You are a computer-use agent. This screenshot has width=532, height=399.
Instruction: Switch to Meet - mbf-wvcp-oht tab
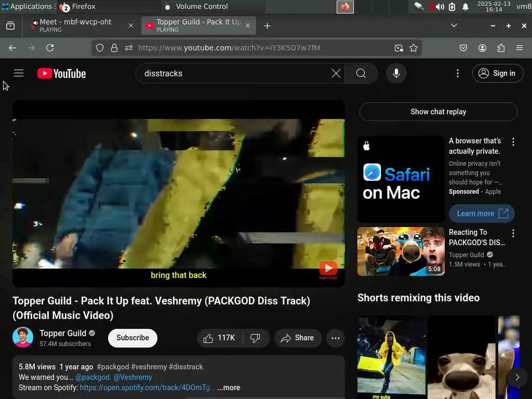[x=82, y=25]
